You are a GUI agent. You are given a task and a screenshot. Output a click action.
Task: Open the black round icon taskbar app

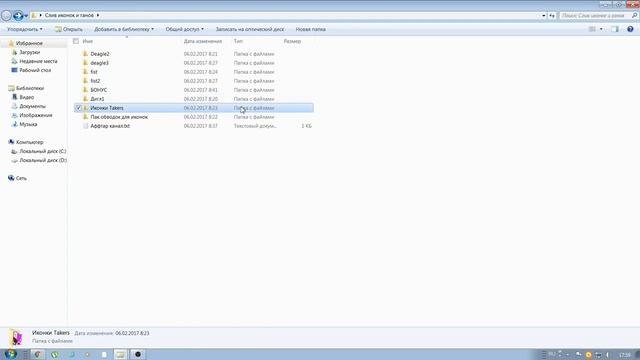tap(138, 354)
